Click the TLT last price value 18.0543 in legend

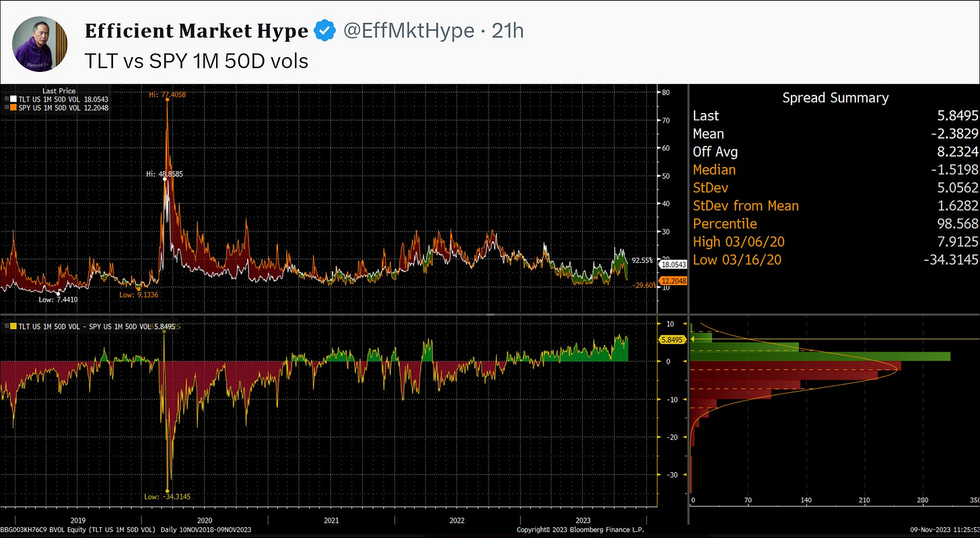click(x=96, y=99)
